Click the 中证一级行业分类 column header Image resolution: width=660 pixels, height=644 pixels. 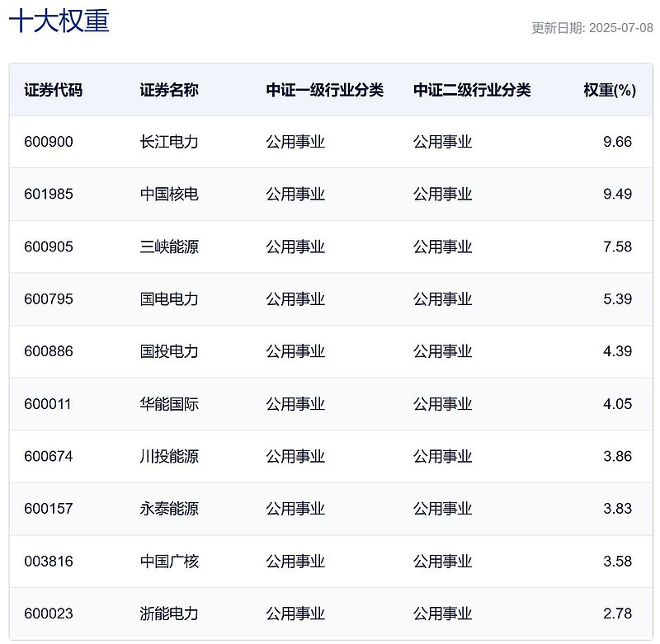click(324, 90)
